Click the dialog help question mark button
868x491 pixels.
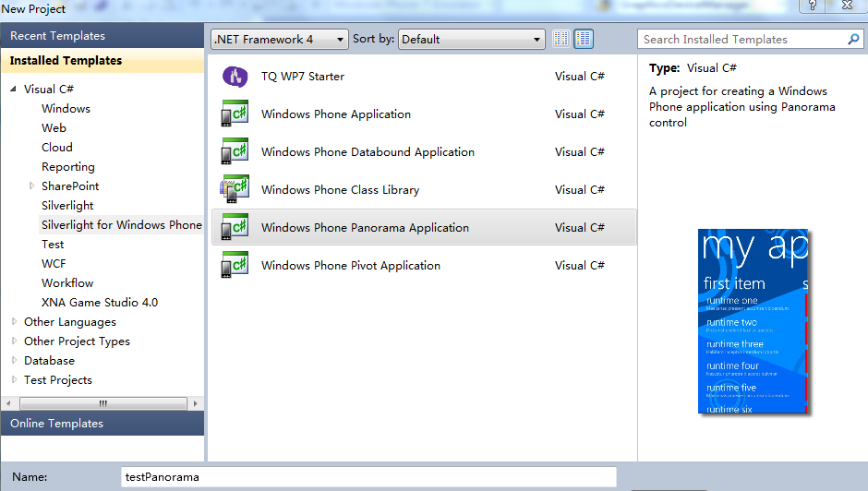pyautogui.click(x=812, y=6)
